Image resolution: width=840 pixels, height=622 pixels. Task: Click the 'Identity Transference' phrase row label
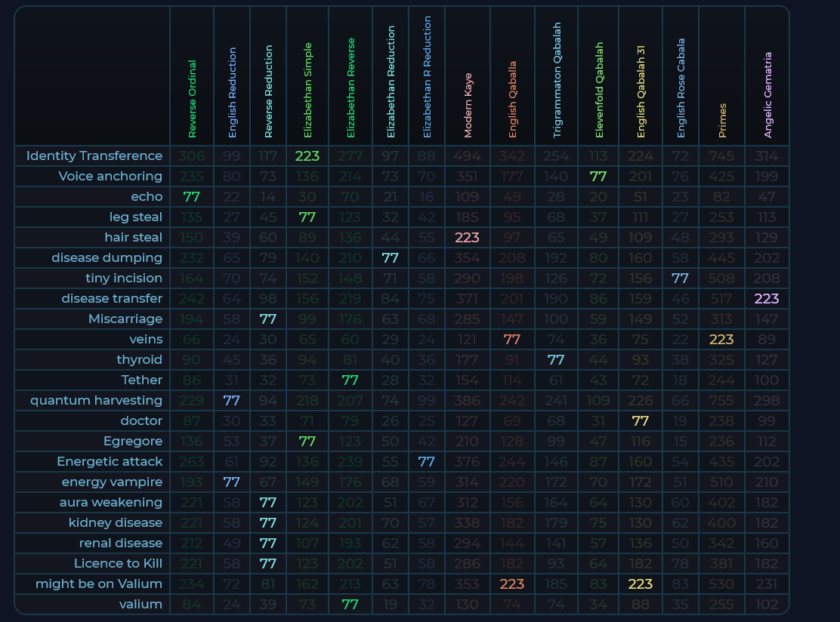tap(94, 155)
